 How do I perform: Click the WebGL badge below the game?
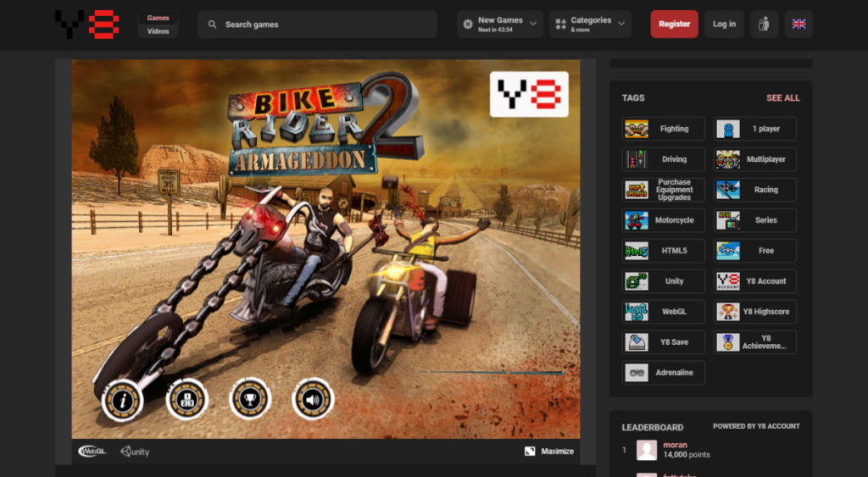tap(92, 451)
